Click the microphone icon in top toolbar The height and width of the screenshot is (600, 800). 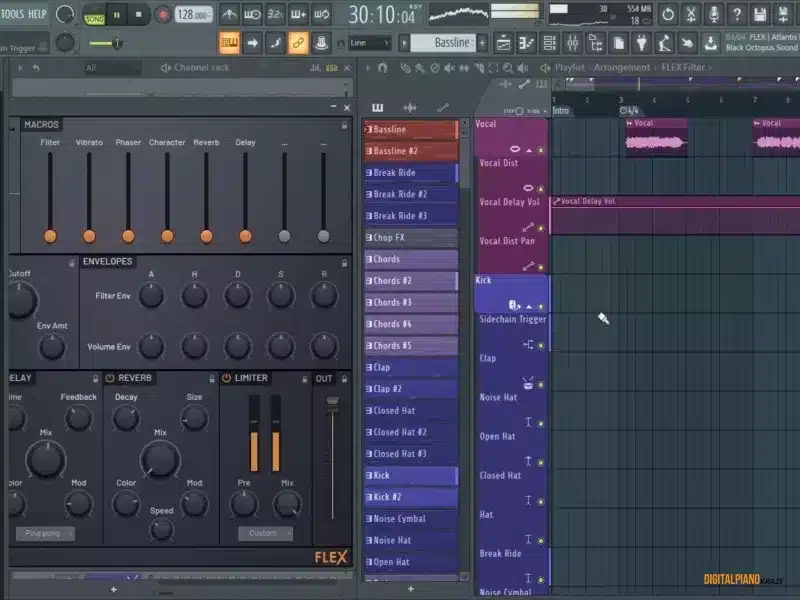pos(714,14)
